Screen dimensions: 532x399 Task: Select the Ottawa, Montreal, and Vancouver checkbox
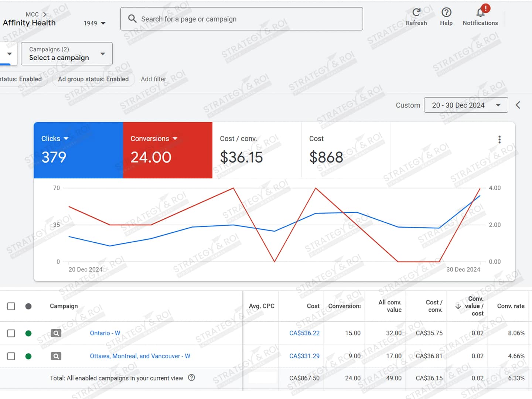[11, 356]
